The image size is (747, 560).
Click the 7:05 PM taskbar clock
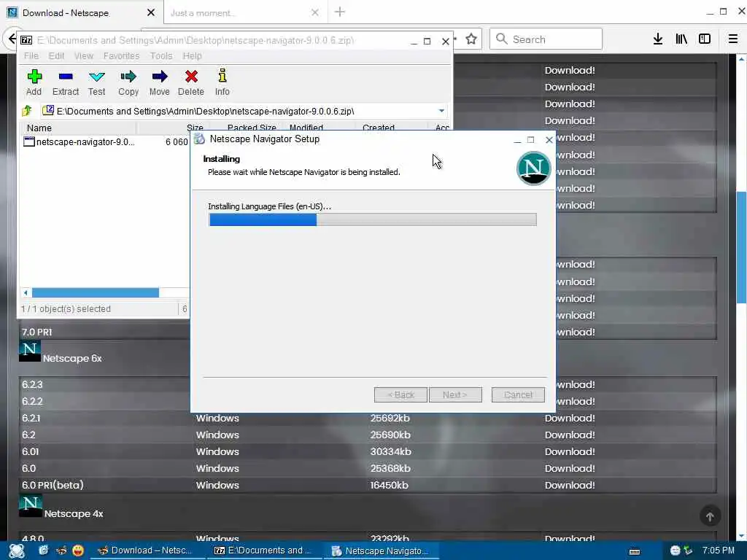719,551
